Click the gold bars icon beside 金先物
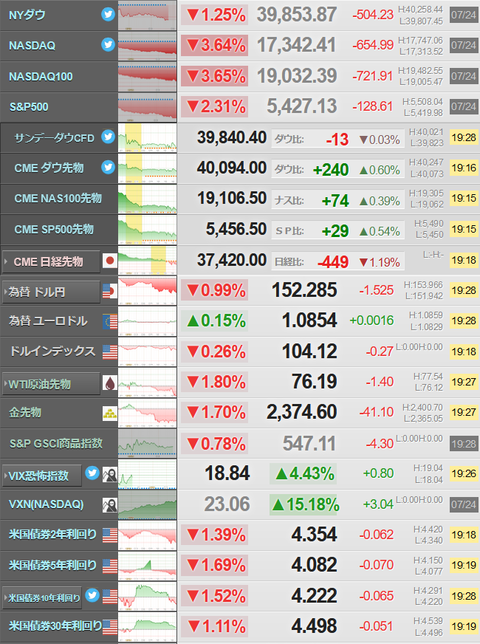The width and height of the screenshot is (480, 644). pyautogui.click(x=110, y=413)
